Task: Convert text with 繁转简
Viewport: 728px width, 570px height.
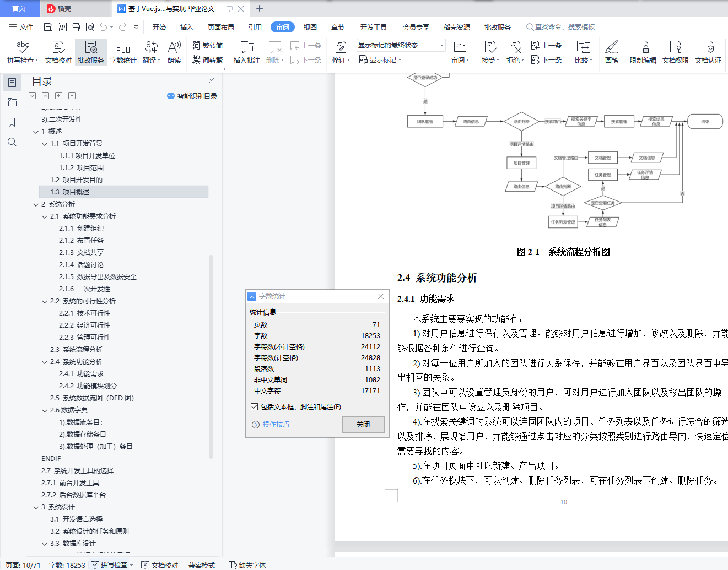Action: (207, 46)
